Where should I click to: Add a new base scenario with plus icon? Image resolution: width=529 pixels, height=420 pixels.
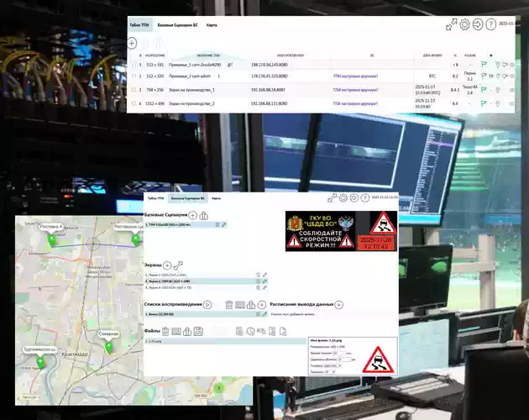click(192, 216)
